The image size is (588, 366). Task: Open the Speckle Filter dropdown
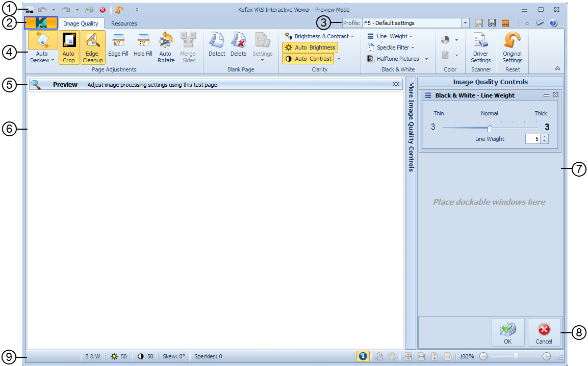point(391,47)
